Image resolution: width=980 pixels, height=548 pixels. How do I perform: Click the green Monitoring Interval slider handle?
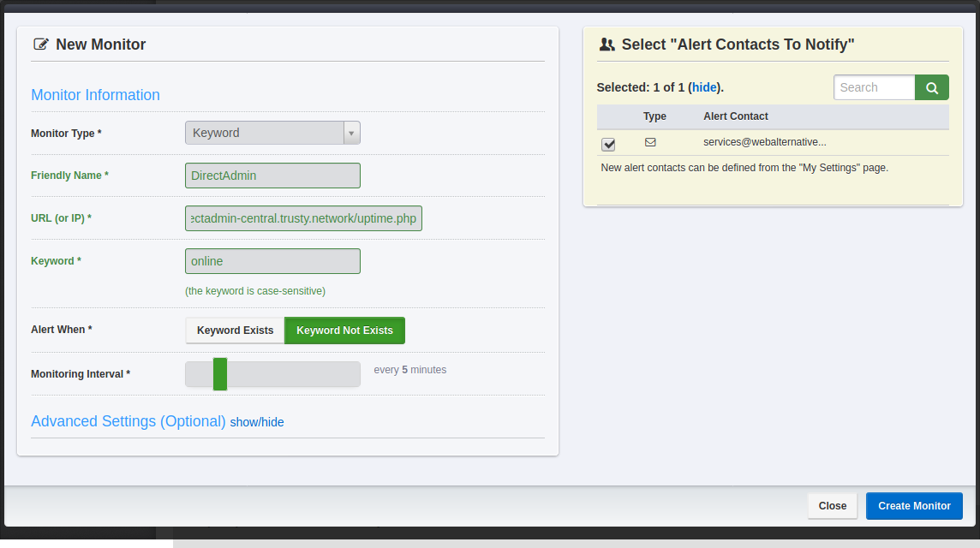[x=220, y=374]
